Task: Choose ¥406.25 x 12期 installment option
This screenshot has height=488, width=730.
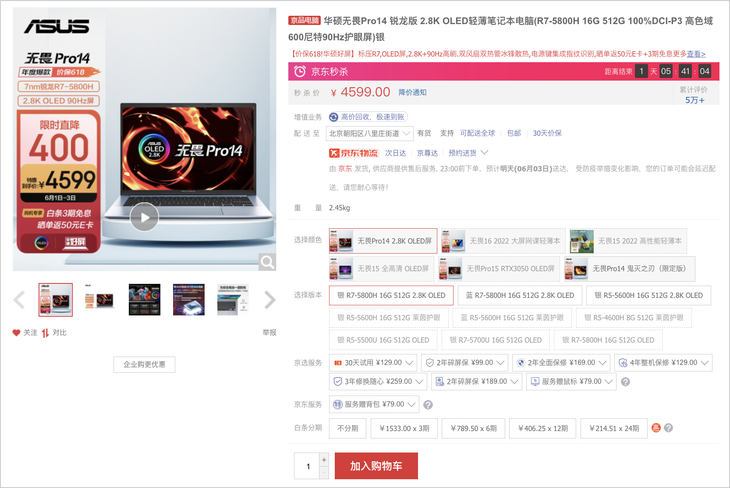Action: pyautogui.click(x=543, y=428)
